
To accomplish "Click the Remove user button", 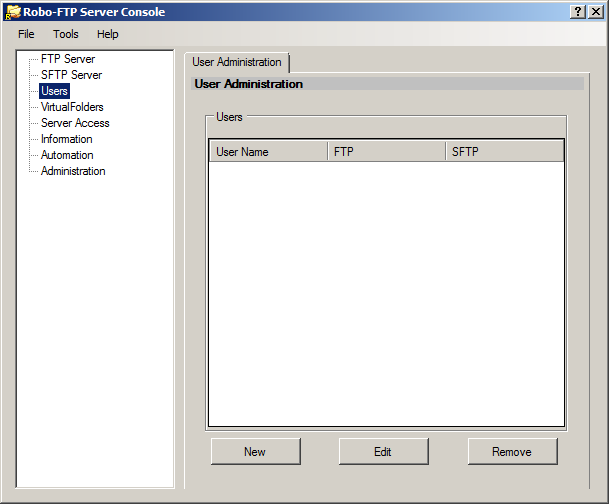I will pos(512,452).
